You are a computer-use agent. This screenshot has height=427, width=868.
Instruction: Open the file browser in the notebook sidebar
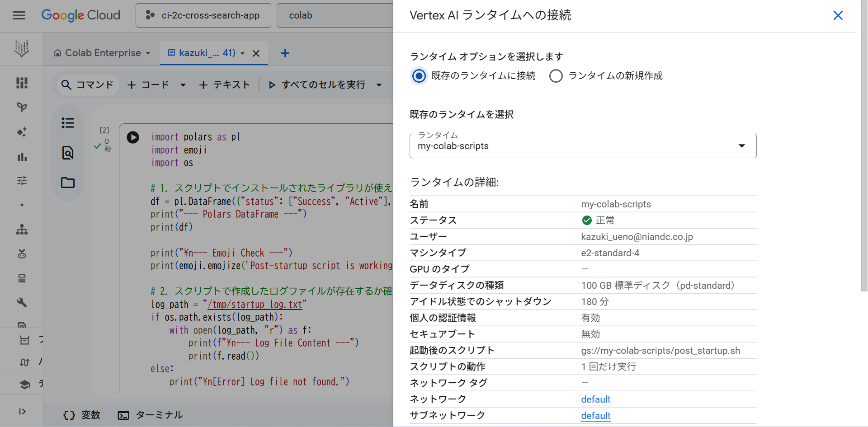tap(67, 183)
